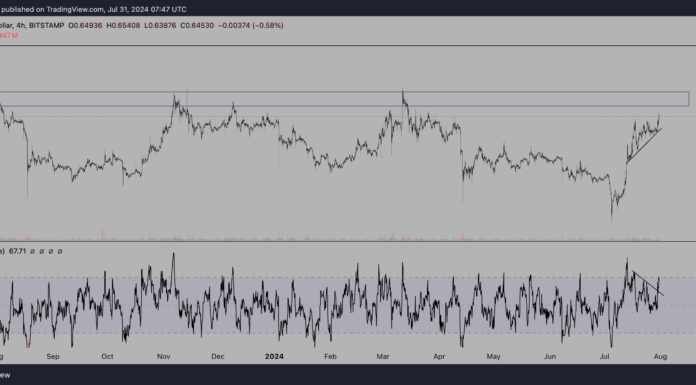The width and height of the screenshot is (696, 385).
Task: Select the Aug label on the time axis
Action: tap(660, 356)
